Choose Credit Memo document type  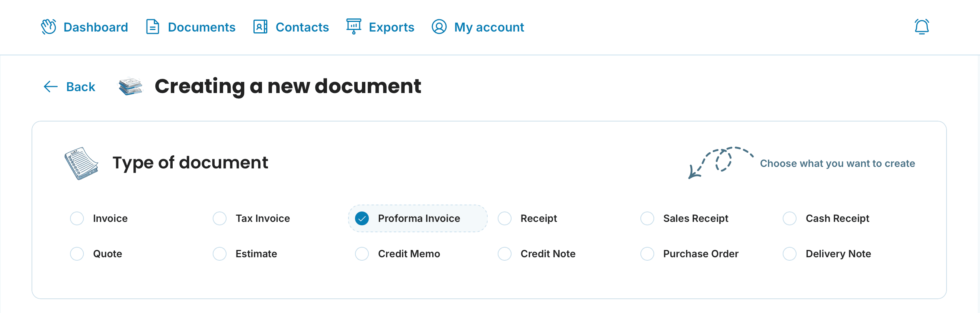[x=362, y=254]
